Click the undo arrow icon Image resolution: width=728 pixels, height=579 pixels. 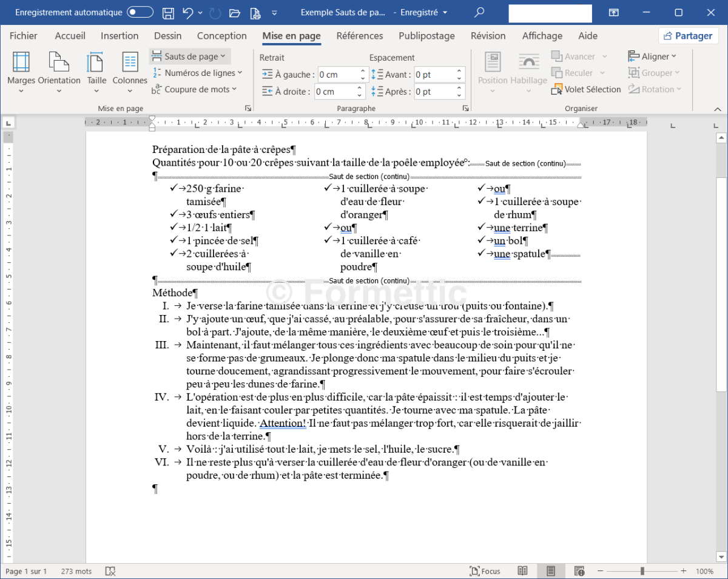(x=187, y=12)
